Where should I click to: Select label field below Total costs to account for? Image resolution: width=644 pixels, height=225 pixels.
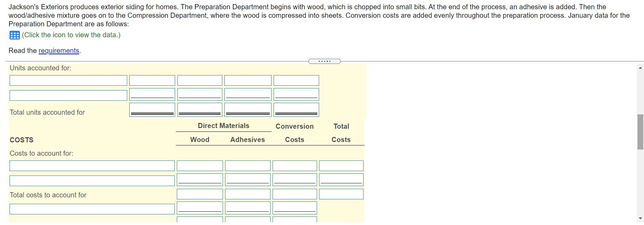click(x=92, y=209)
